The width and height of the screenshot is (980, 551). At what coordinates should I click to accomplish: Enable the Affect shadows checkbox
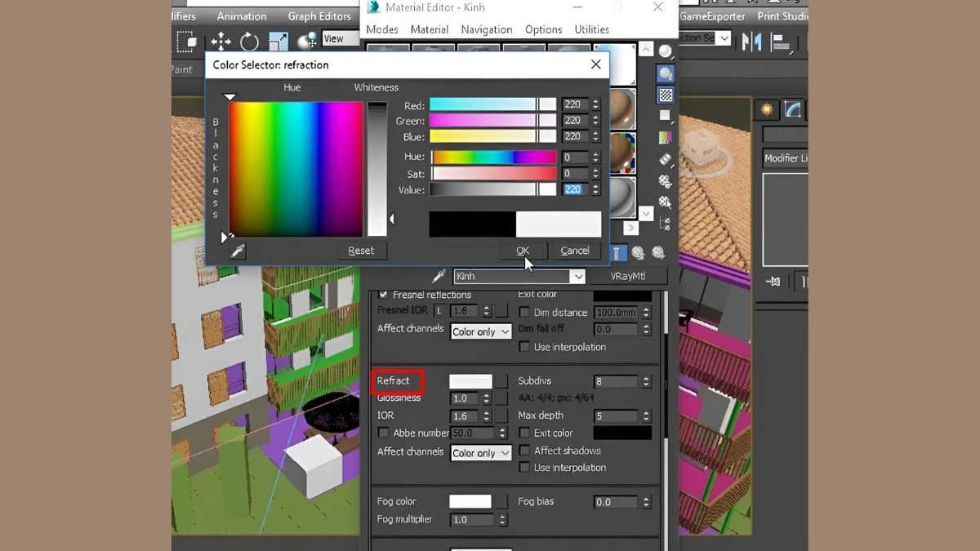point(524,450)
